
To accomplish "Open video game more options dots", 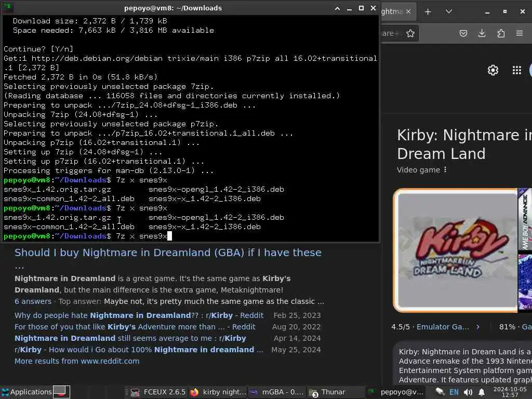I will [445, 170].
